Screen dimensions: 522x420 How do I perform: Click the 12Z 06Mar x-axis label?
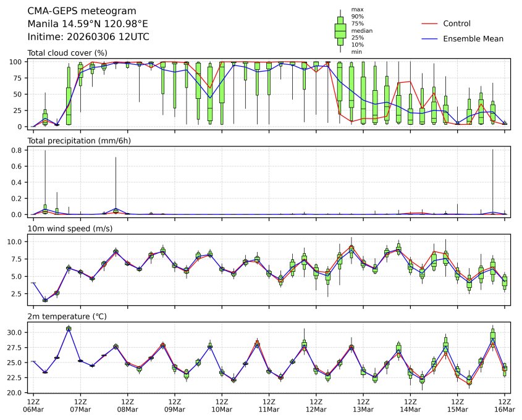click(x=33, y=405)
